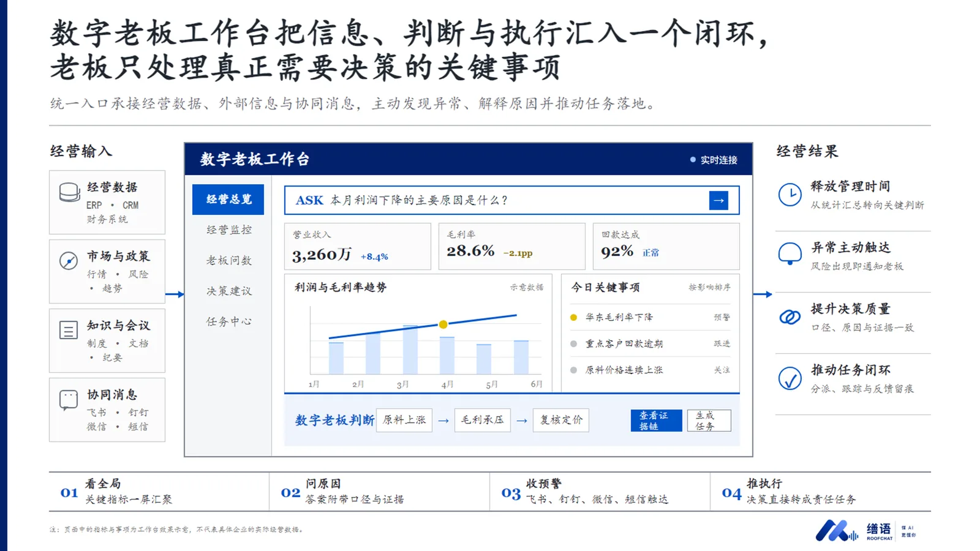
Task: Click the 释放管理时间 clock icon
Action: [790, 195]
